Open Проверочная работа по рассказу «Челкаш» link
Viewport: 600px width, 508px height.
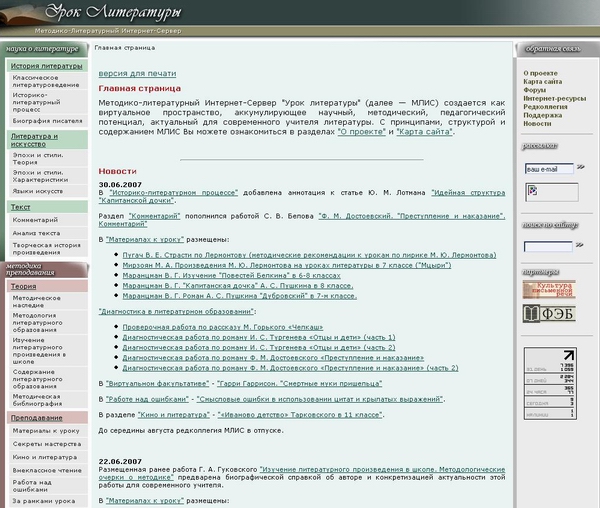[x=223, y=327]
